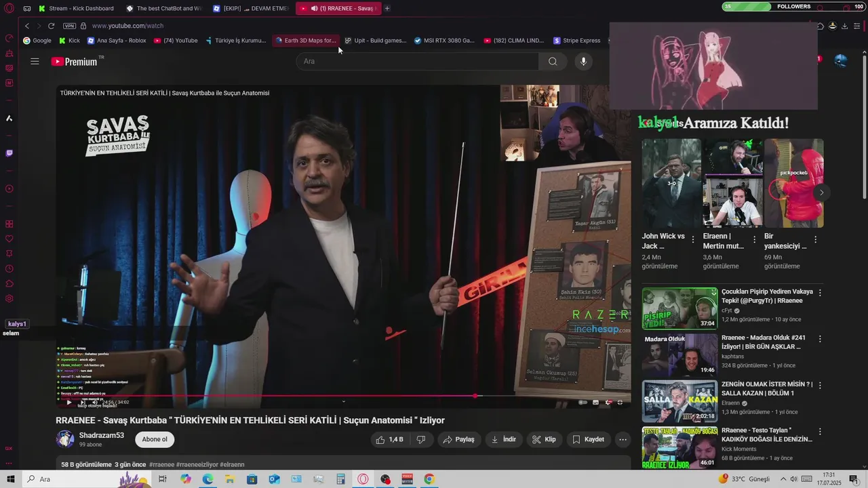Switch to The best ChatBot tab
This screenshot has width=868, height=488.
[164, 8]
